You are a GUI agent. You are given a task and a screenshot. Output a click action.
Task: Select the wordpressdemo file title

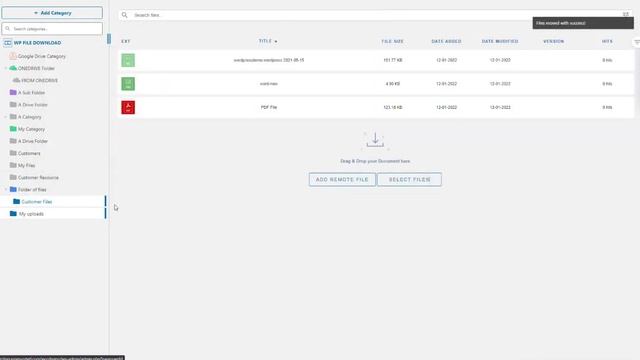(269, 60)
